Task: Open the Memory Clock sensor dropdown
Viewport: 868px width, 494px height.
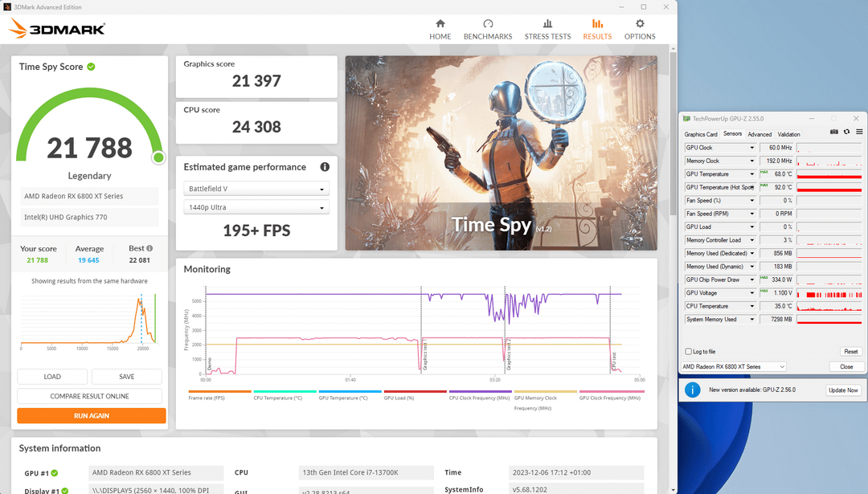Action: pos(751,161)
